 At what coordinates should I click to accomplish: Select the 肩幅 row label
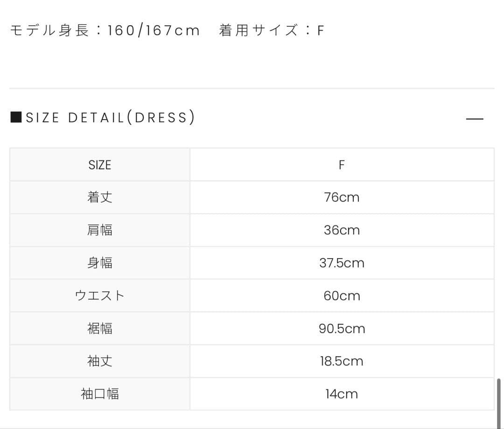coord(100,230)
